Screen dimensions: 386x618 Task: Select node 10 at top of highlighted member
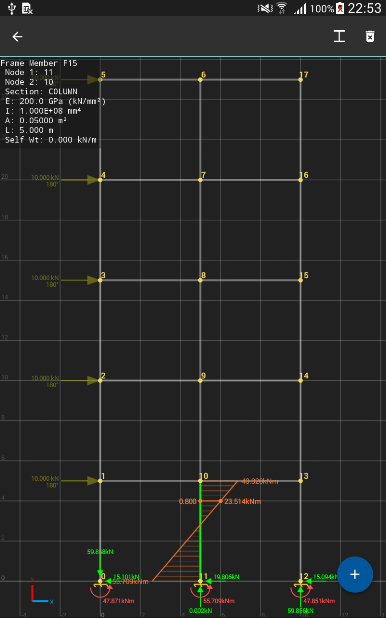(x=200, y=481)
